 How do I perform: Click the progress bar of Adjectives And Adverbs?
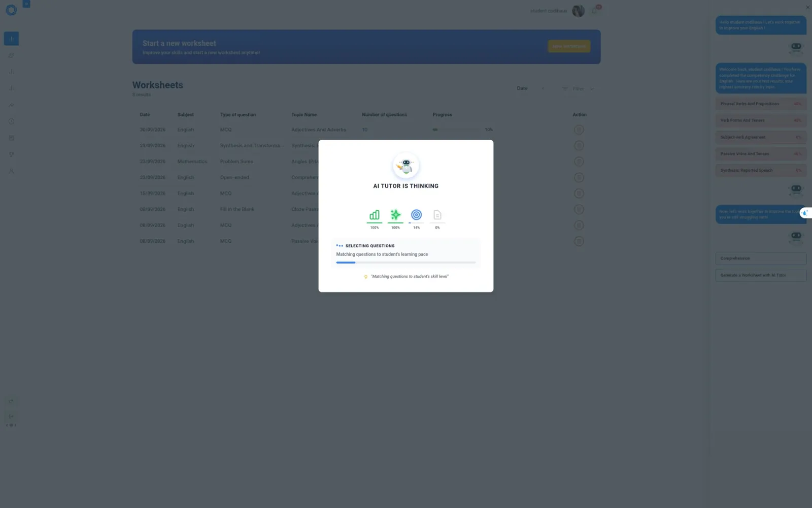coord(456,130)
